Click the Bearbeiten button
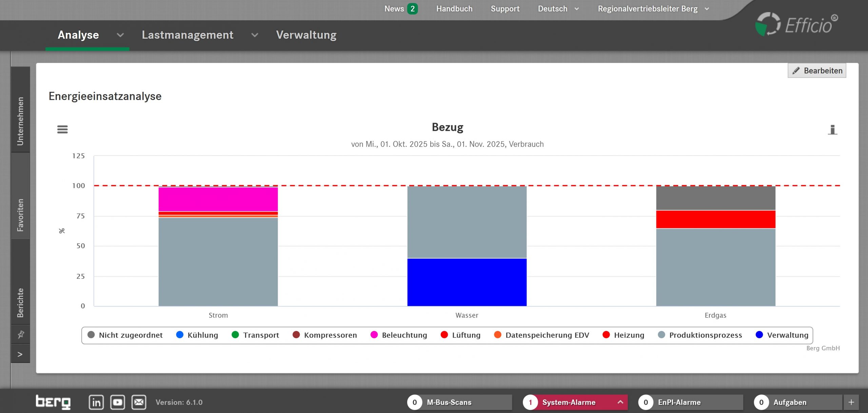 click(816, 70)
